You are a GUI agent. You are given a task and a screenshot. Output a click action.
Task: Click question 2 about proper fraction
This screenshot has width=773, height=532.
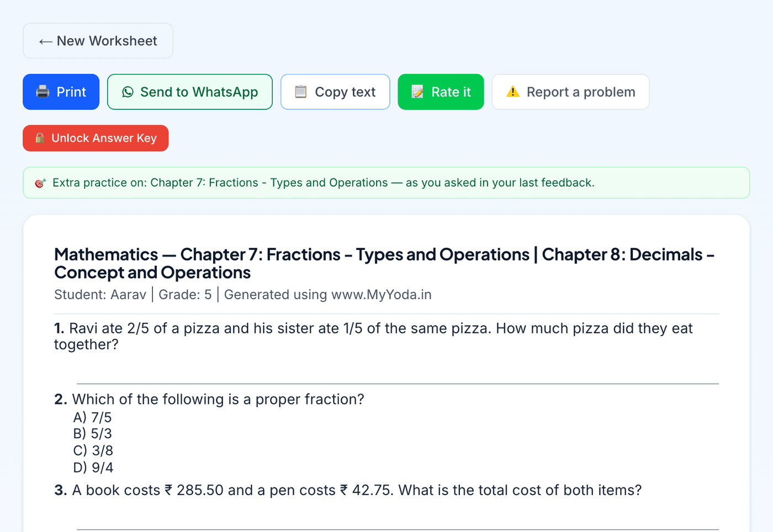tap(209, 399)
